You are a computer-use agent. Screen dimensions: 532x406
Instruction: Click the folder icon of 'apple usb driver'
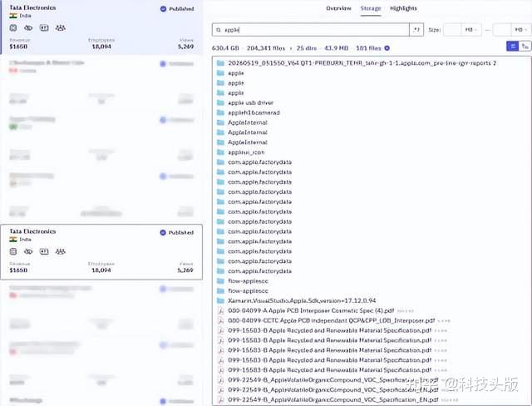220,102
